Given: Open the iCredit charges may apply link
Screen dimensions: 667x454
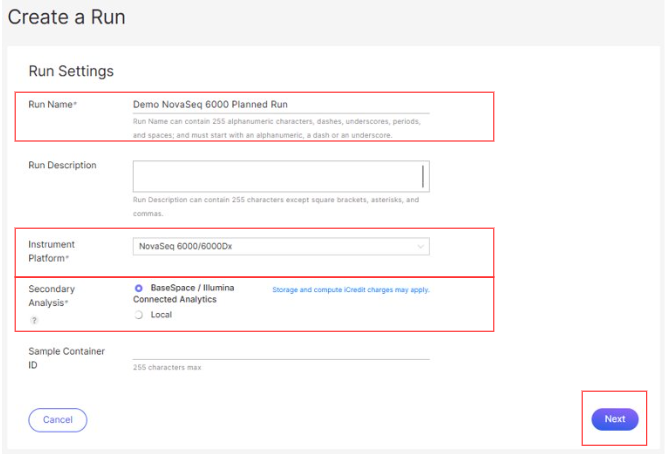Looking at the screenshot, I should tap(350, 290).
